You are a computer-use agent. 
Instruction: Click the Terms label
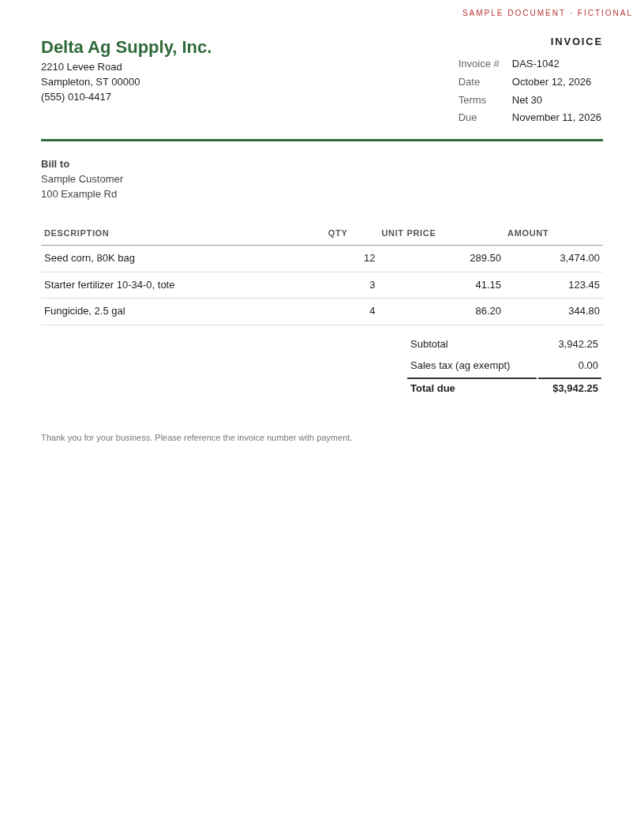click(472, 100)
